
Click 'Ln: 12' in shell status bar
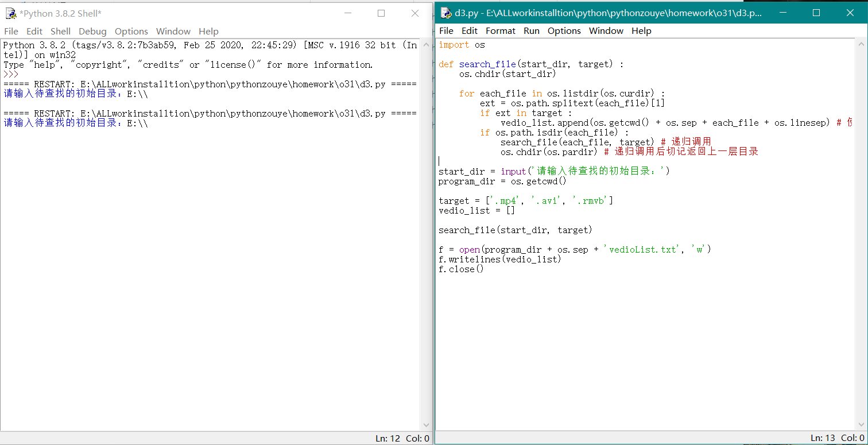pyautogui.click(x=388, y=439)
